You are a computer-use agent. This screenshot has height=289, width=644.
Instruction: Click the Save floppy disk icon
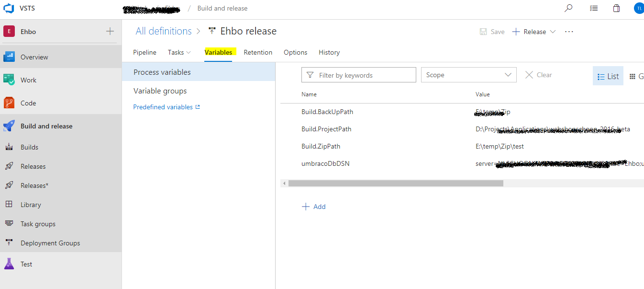[x=483, y=32]
